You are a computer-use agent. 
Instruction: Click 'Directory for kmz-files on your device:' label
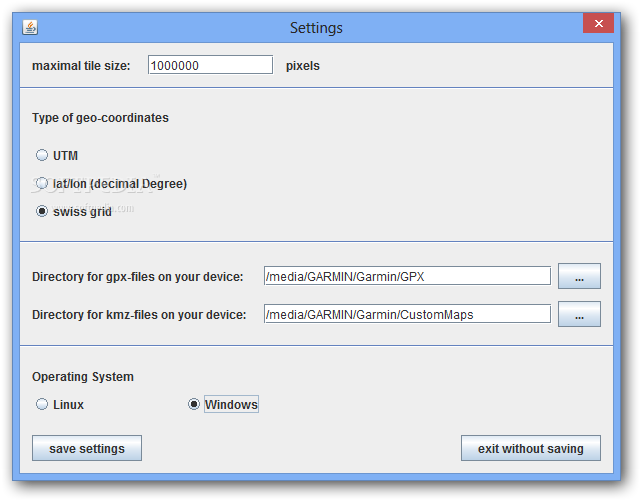click(139, 315)
